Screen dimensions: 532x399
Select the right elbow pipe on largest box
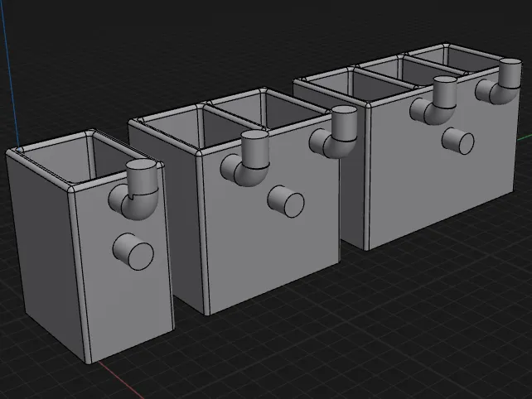click(499, 81)
